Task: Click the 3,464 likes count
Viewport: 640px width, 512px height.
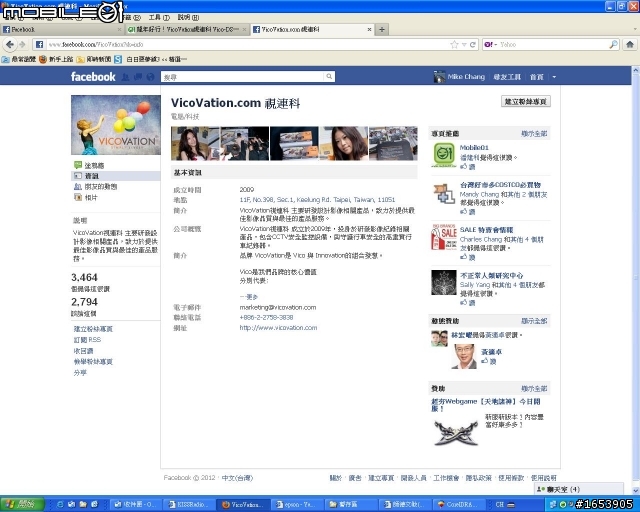Action: (84, 278)
